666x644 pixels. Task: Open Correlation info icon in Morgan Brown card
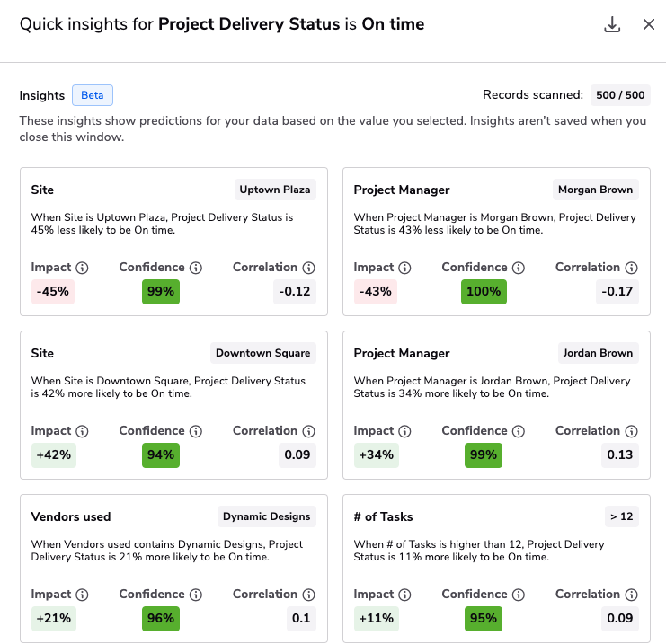tap(632, 268)
